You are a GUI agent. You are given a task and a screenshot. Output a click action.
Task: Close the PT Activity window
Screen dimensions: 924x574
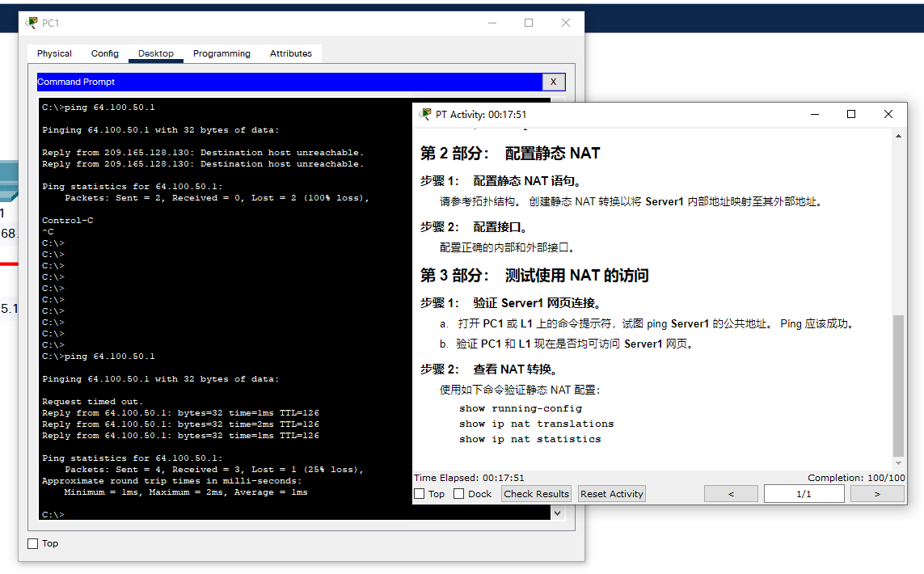pyautogui.click(x=888, y=114)
